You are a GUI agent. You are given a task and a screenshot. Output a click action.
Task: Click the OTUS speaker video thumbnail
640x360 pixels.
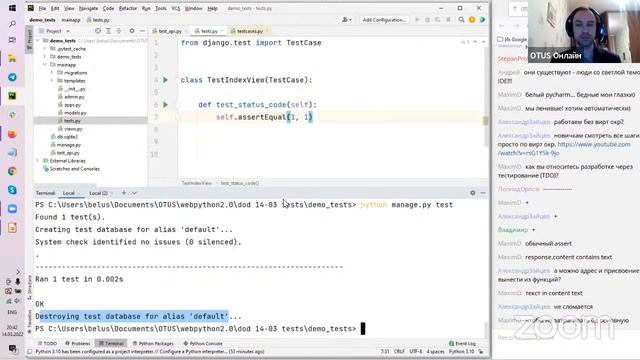pos(584,31)
